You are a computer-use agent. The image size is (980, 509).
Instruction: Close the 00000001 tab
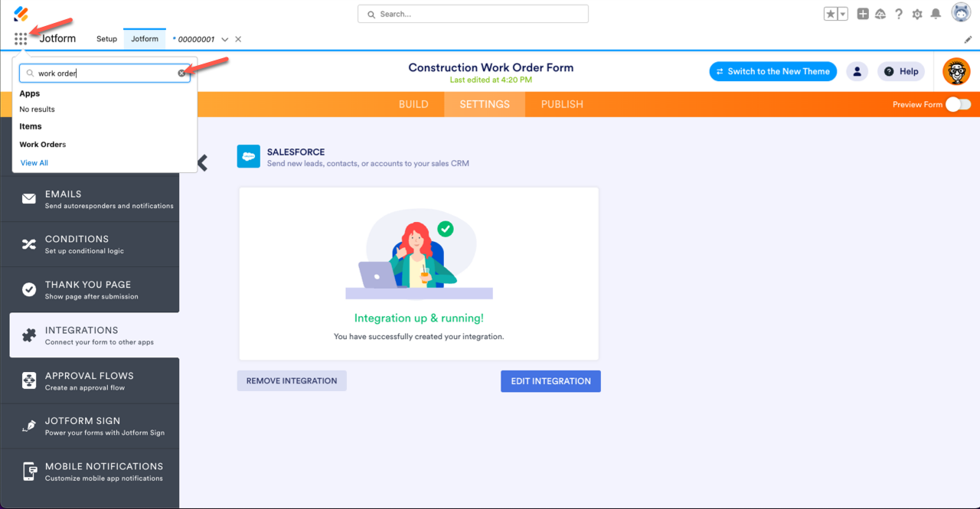[x=238, y=39]
